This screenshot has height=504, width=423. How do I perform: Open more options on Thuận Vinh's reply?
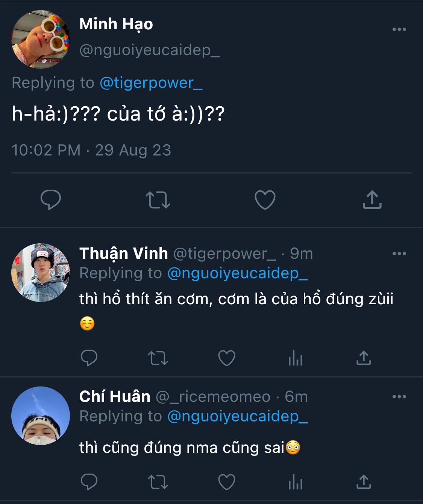[399, 254]
